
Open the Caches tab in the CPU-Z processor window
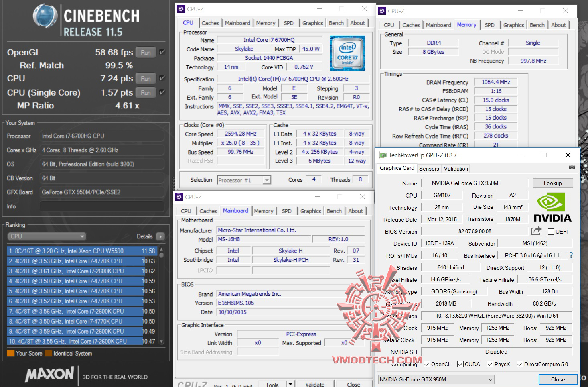click(x=210, y=23)
